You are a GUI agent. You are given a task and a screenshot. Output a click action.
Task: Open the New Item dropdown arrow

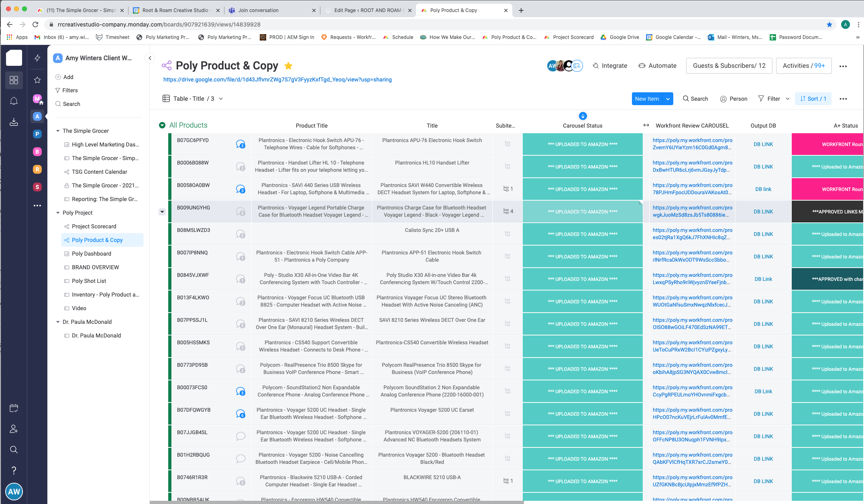[x=668, y=99]
